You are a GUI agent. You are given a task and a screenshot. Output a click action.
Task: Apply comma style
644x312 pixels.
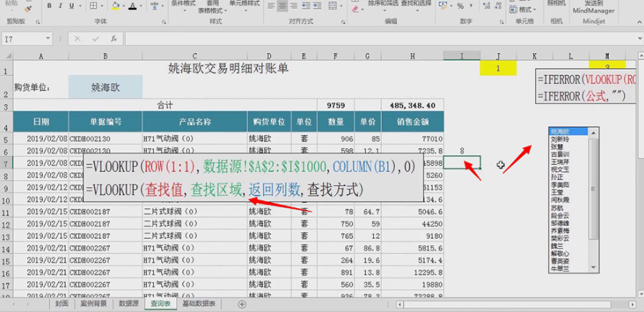(471, 6)
